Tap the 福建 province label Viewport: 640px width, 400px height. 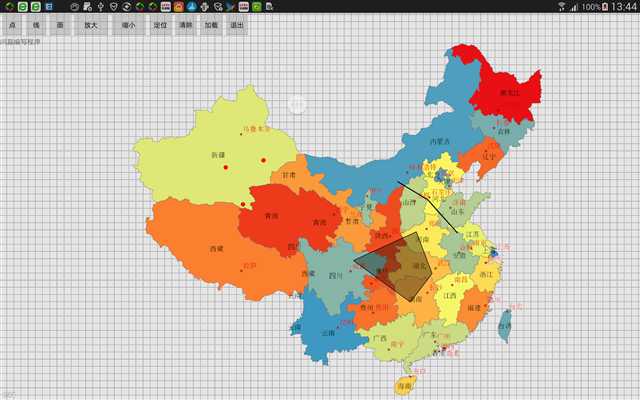(474, 308)
